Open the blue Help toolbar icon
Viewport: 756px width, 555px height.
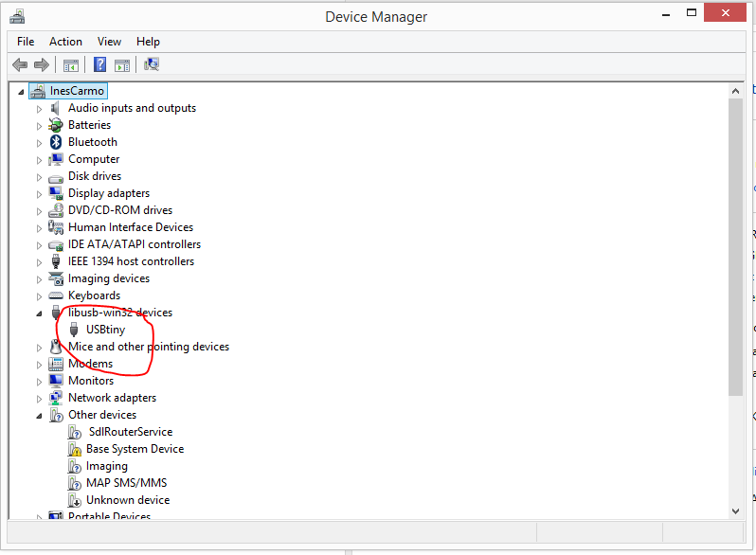tap(99, 64)
